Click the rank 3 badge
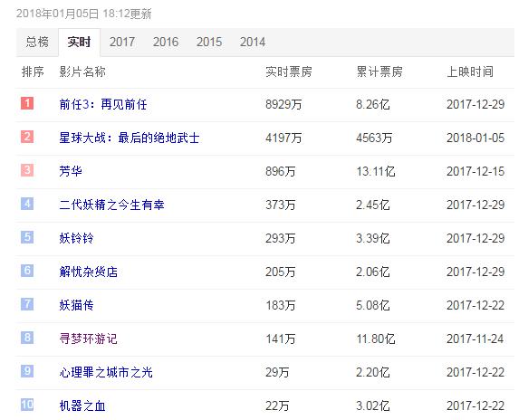528x420 pixels. tap(27, 170)
